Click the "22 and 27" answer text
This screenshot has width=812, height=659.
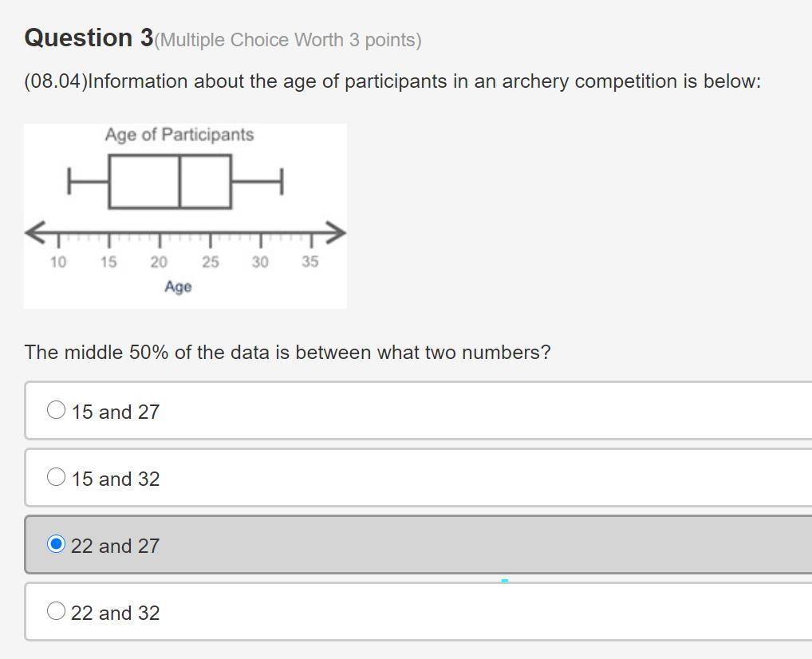click(x=116, y=546)
